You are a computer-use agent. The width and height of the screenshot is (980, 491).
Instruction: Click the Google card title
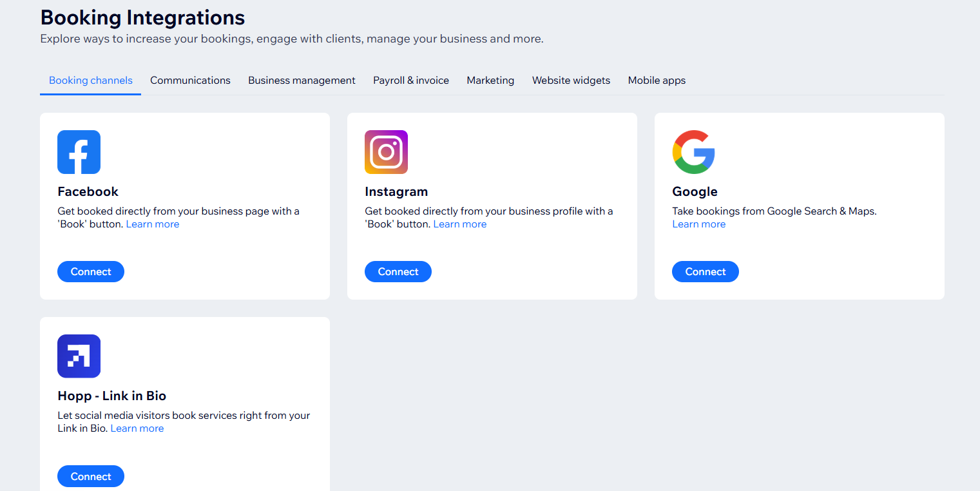695,191
